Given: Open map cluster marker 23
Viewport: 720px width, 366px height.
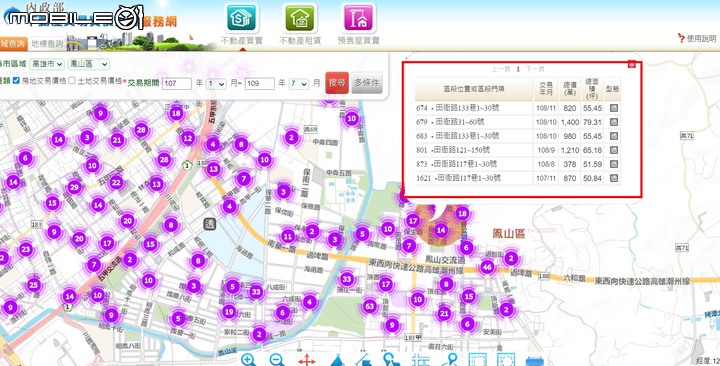Looking at the screenshot, I should [x=25, y=250].
